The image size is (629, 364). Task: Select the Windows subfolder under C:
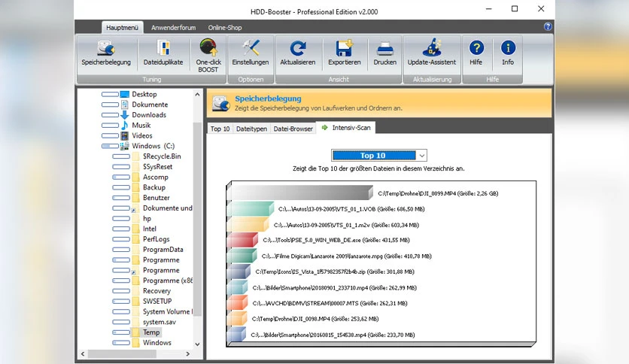click(x=156, y=343)
